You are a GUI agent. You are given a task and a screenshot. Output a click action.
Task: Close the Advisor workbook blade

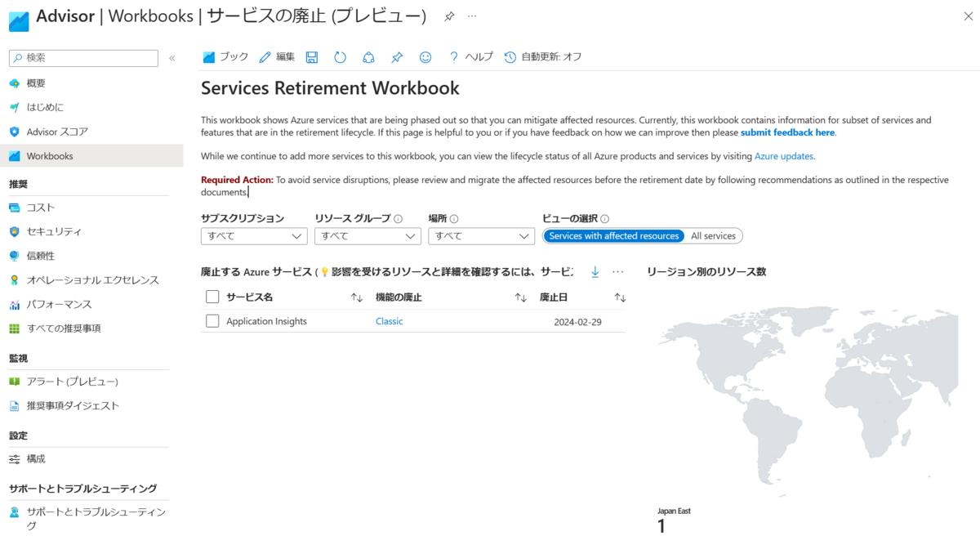968,16
